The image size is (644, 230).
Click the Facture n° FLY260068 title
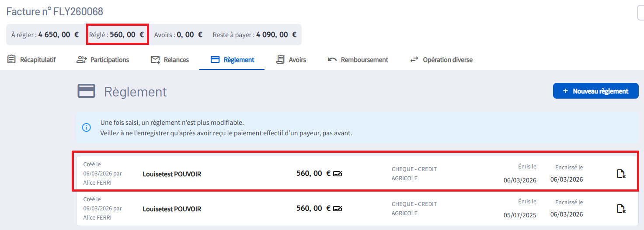click(x=55, y=12)
